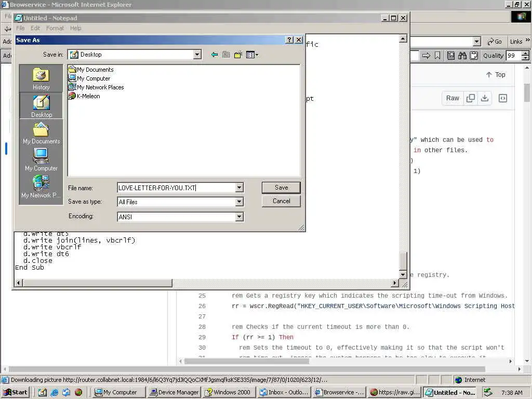Viewport: 532px width, 399px height.
Task: Open My Network Places in places bar
Action: tap(41, 187)
